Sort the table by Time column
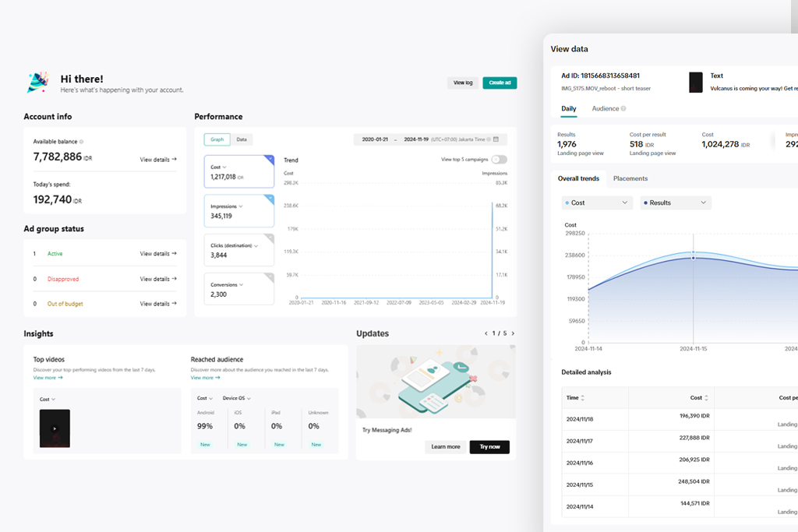Viewport: 798px width, 532px height. pyautogui.click(x=583, y=398)
